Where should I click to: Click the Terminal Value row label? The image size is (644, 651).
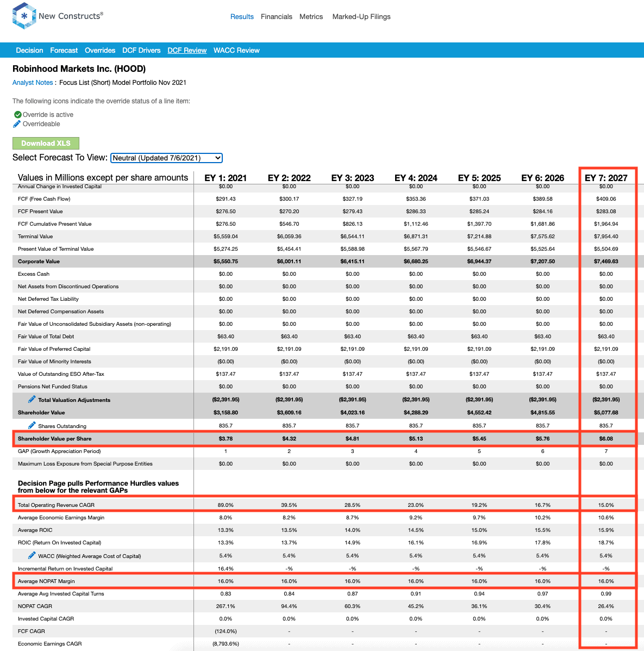click(35, 236)
